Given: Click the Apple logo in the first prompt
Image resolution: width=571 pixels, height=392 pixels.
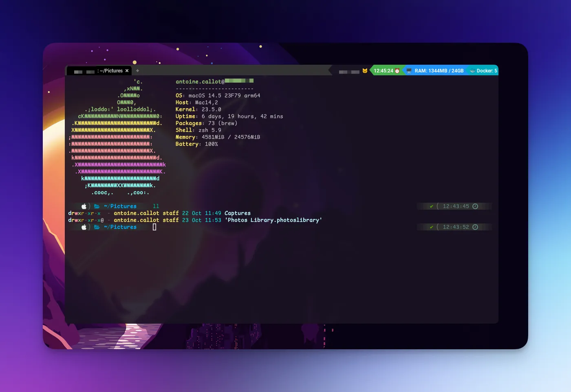Looking at the screenshot, I should tap(84, 206).
